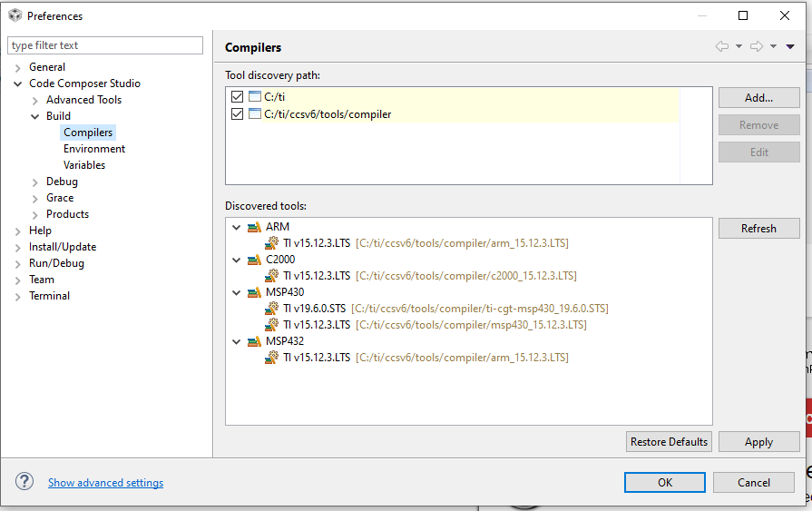Viewport: 812px width, 511px height.
Task: Expand the Debug preferences node
Action: pos(35,182)
